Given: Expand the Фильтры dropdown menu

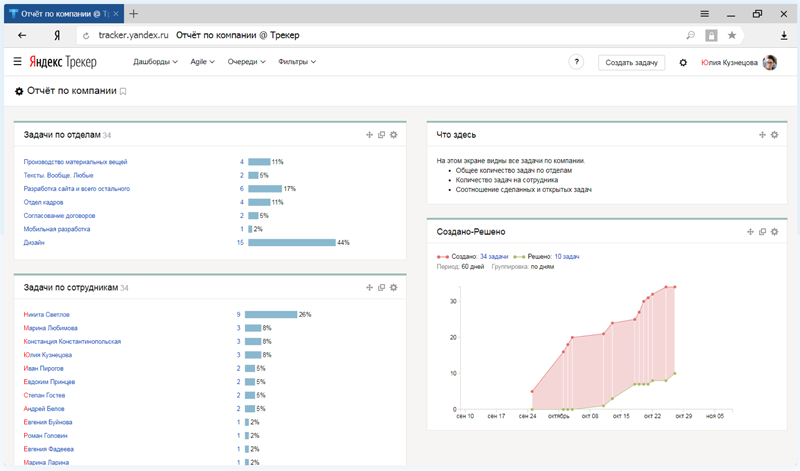Looking at the screenshot, I should [x=296, y=62].
